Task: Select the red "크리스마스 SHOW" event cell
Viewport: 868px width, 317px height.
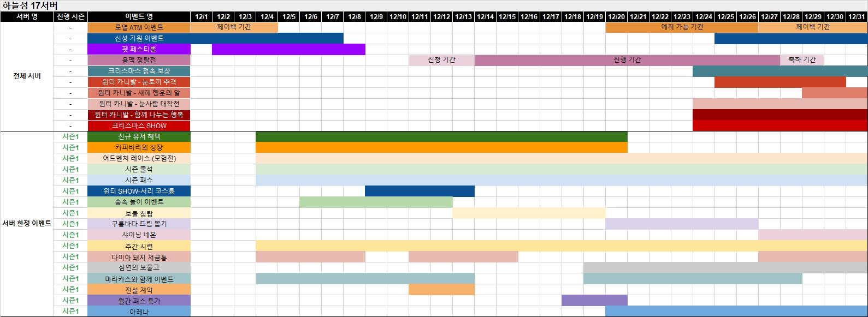Action: pyautogui.click(x=139, y=125)
